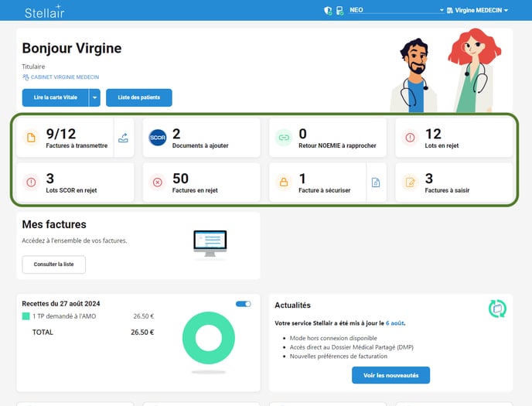Click the SCOR icon for Documents à ajouter

coord(158,138)
